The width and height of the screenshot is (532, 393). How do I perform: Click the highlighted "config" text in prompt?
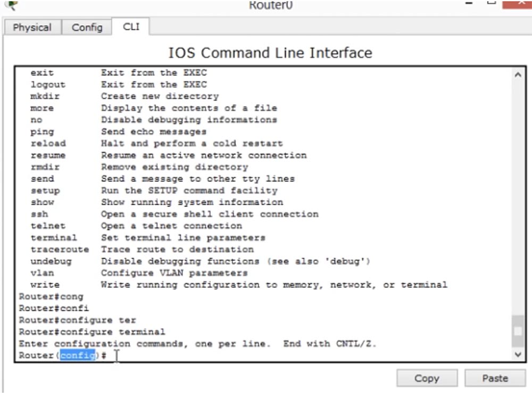coord(78,356)
